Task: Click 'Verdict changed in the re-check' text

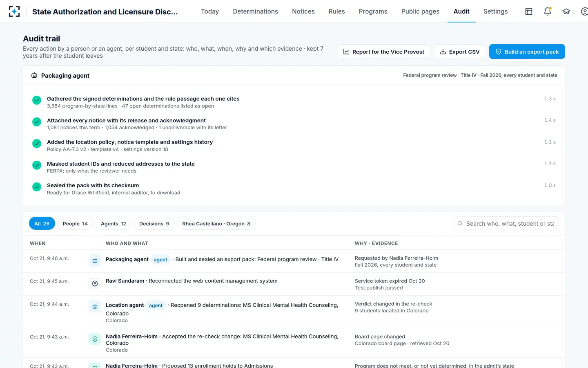Action: [x=394, y=304]
